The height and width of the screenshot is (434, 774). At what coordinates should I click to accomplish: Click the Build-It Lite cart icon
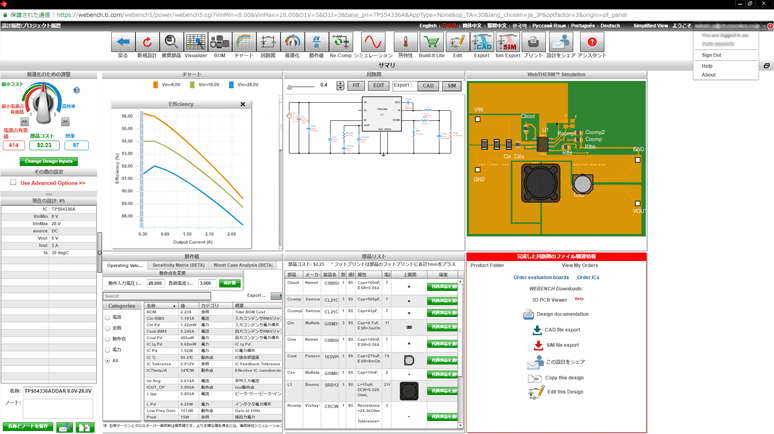[431, 42]
